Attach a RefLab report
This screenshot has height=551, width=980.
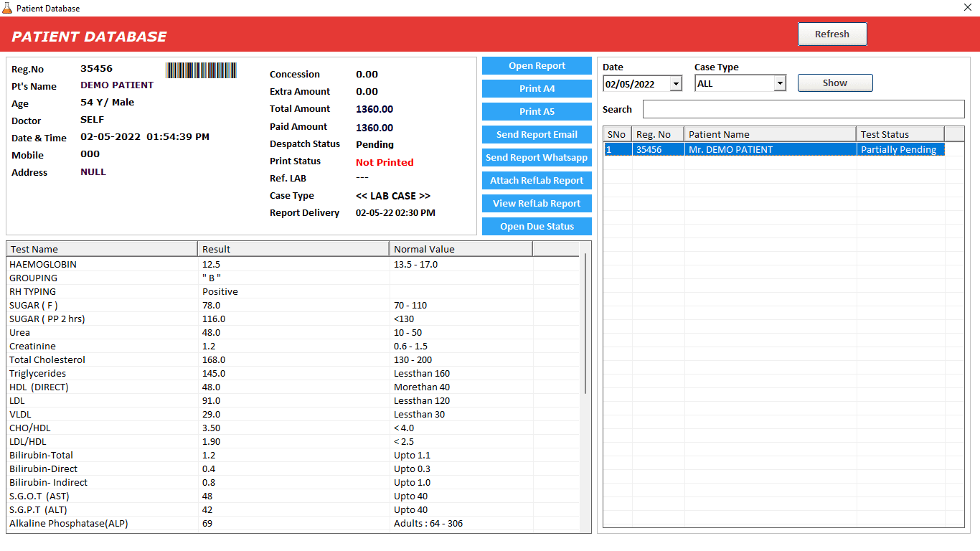537,181
